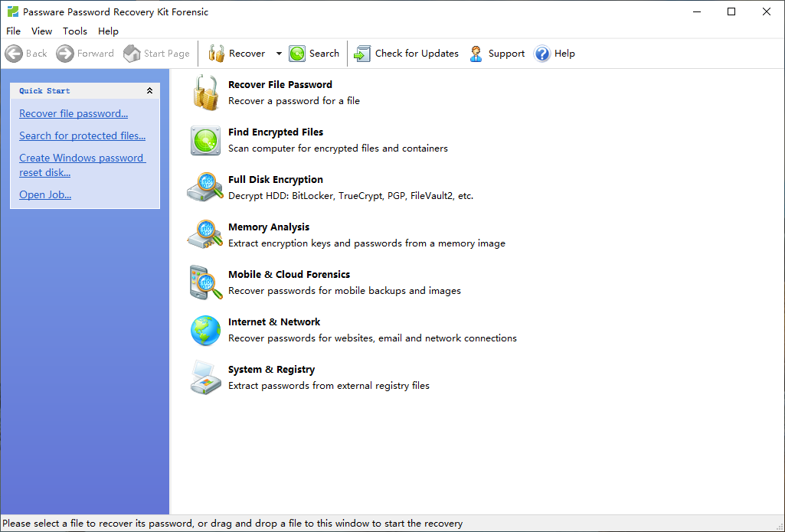Open the Tools menu
Screen dimensions: 785x532
[74, 31]
